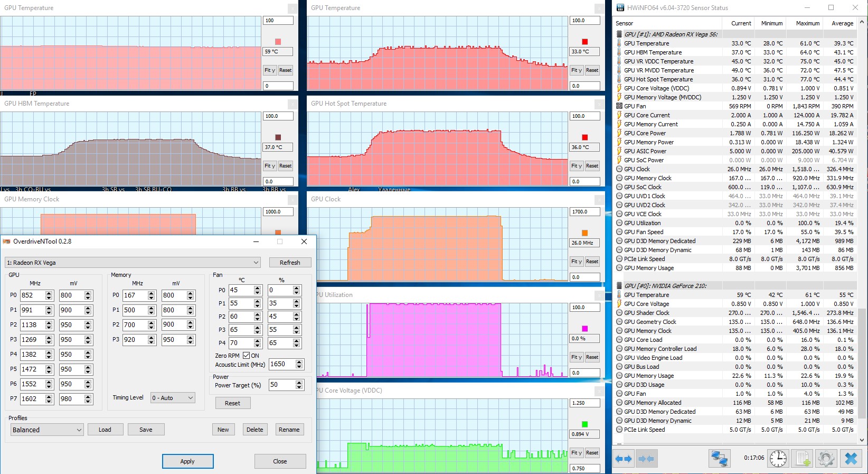
Task: Rename the selected profile
Action: [289, 430]
